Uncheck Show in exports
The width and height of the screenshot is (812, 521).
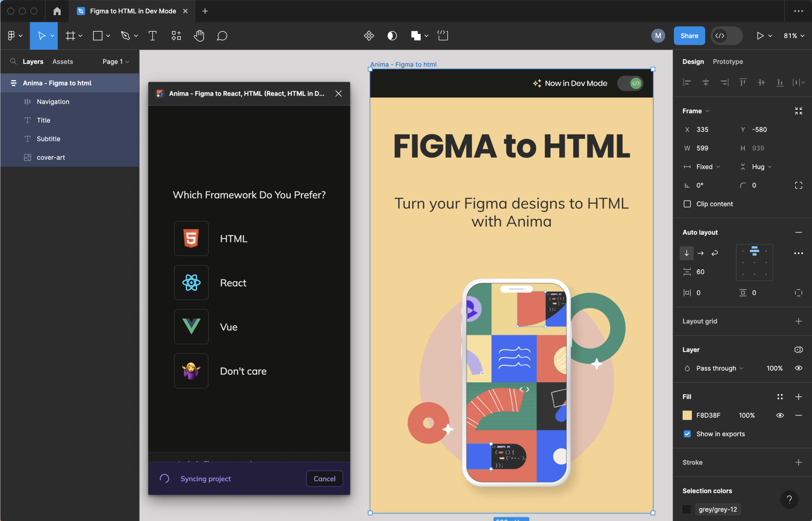pos(687,434)
